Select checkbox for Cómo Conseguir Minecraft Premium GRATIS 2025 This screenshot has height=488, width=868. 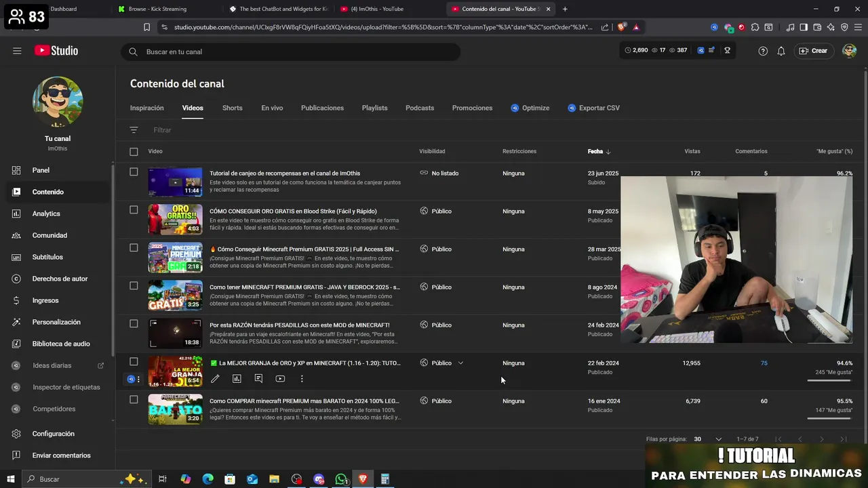pos(134,248)
